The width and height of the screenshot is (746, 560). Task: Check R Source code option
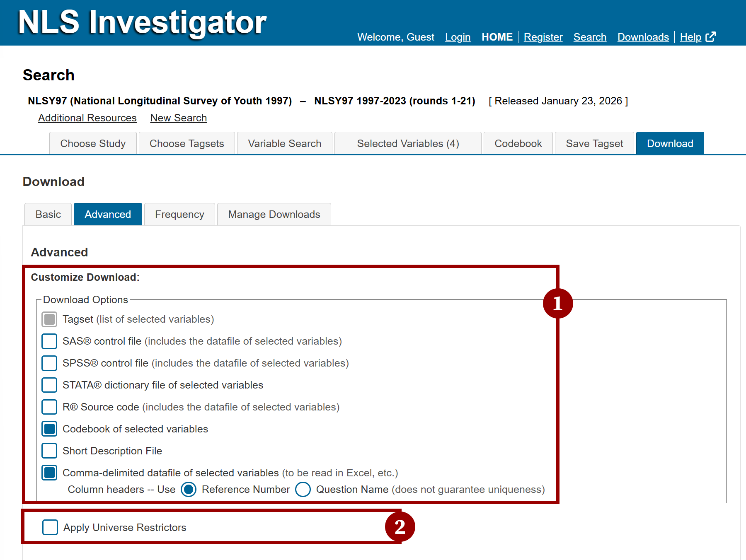tap(49, 407)
